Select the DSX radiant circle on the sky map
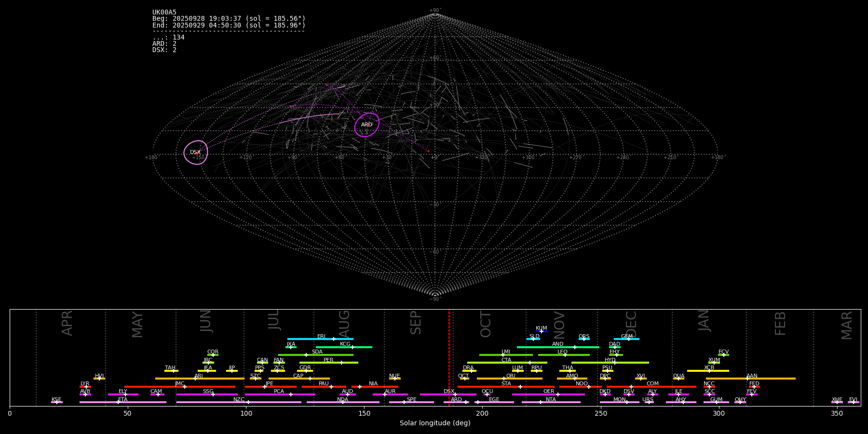 click(x=196, y=152)
